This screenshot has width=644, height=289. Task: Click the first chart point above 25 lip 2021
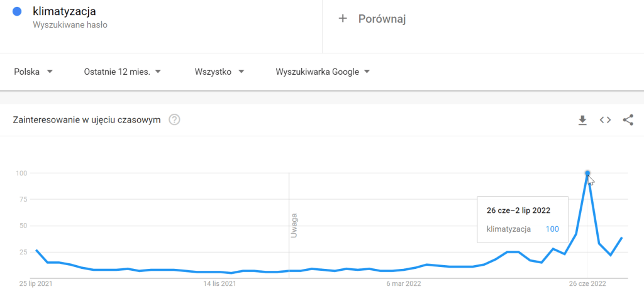[36, 250]
